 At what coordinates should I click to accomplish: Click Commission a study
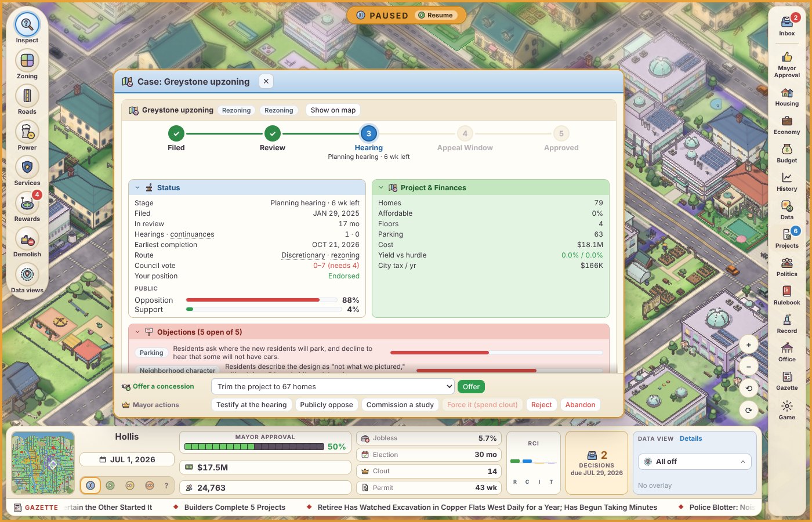click(400, 405)
